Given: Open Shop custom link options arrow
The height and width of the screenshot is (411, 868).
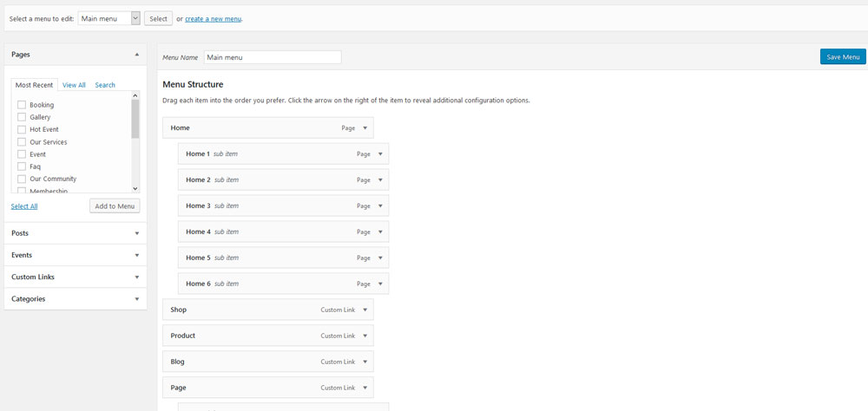Looking at the screenshot, I should tap(365, 310).
